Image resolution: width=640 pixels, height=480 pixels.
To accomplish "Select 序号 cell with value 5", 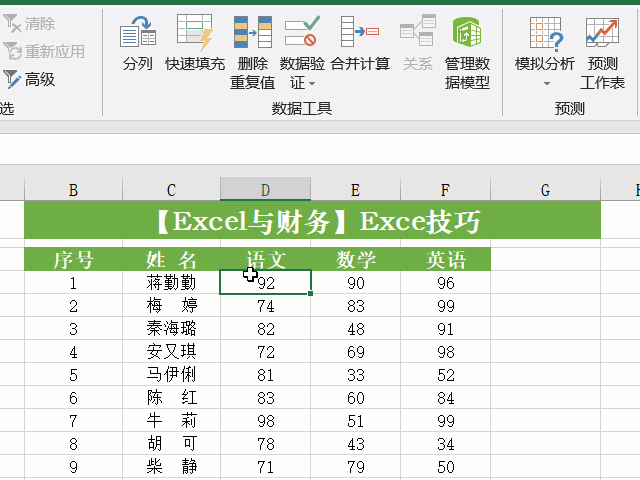I will 73,374.
